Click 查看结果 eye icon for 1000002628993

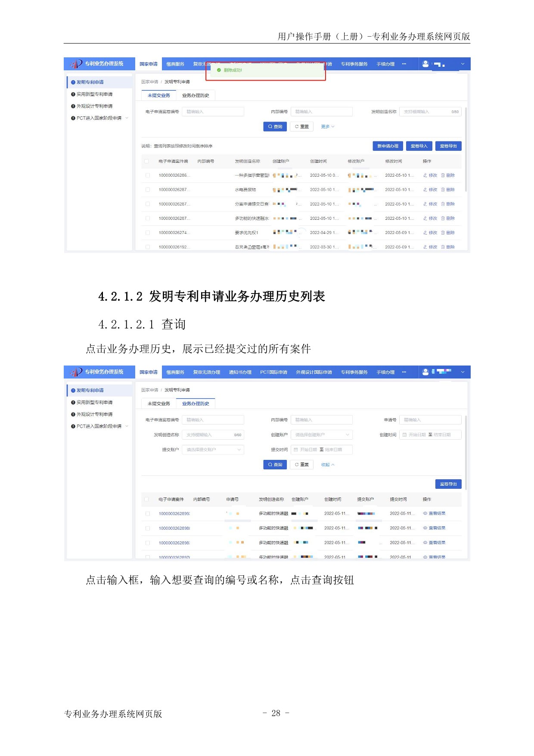[x=425, y=514]
